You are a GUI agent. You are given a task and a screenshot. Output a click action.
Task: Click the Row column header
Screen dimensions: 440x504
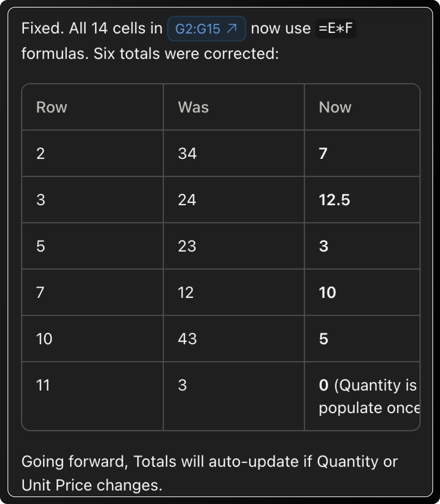coord(52,107)
